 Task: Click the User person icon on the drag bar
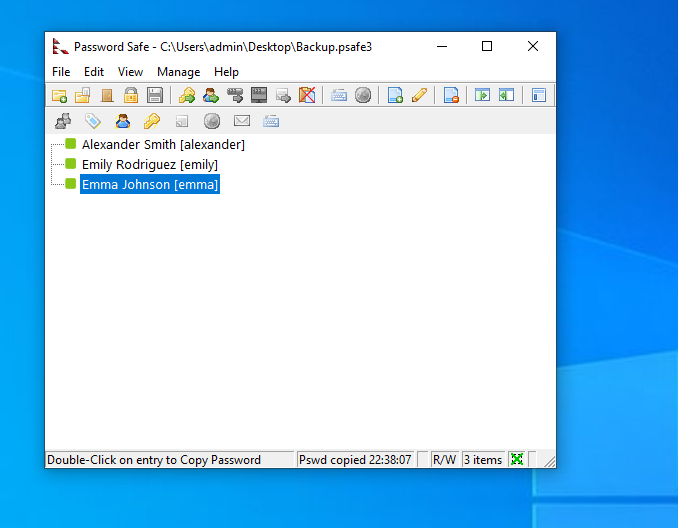coord(123,121)
